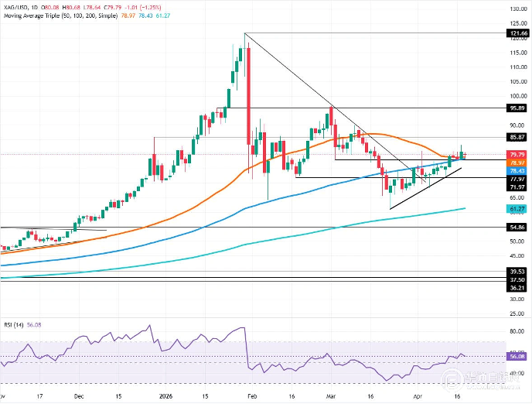Click the 36.21 price level label

click(x=517, y=286)
